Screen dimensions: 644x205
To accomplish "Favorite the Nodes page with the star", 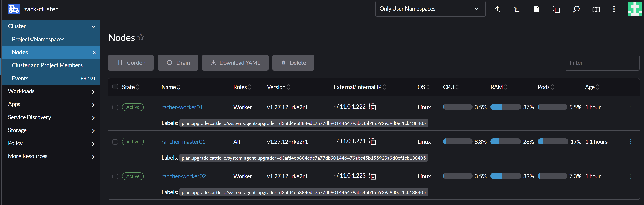I will coord(141,37).
